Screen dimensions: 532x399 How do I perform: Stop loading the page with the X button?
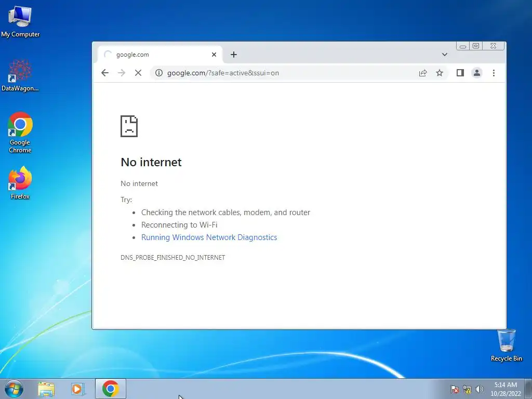(138, 73)
